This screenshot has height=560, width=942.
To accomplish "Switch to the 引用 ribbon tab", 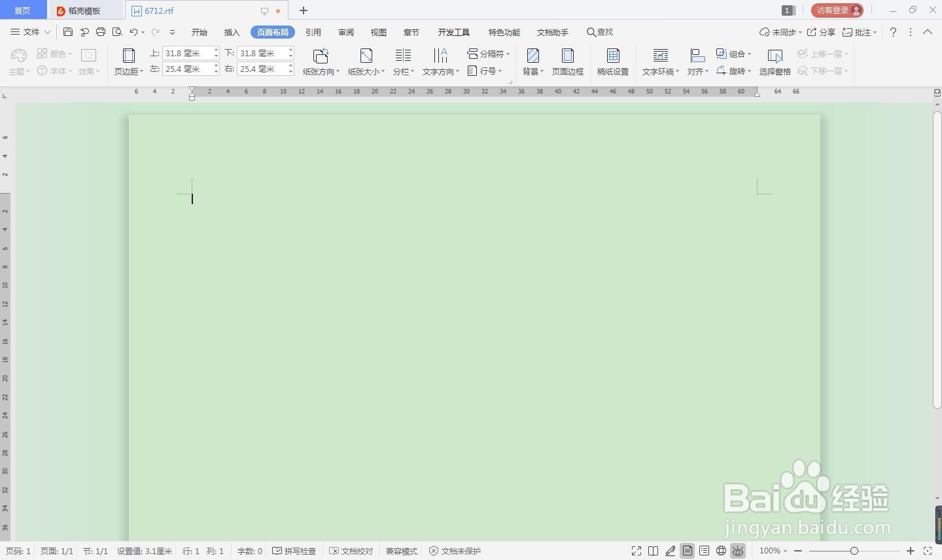I will (x=313, y=32).
